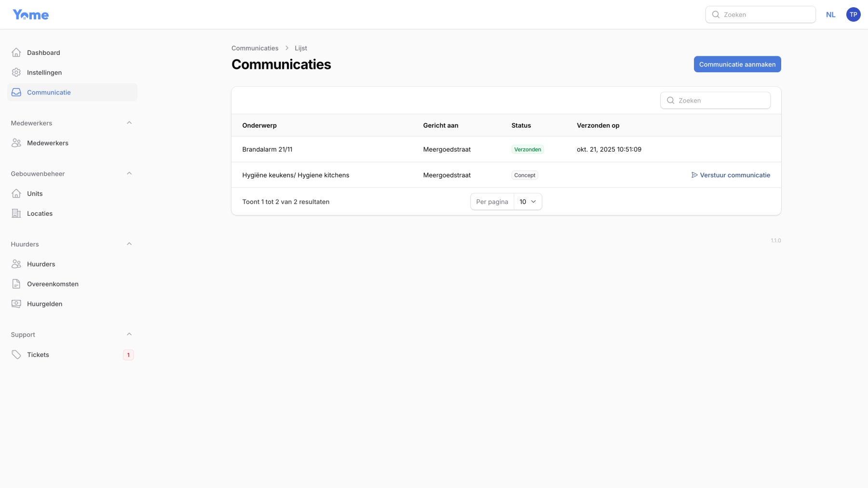The height and width of the screenshot is (488, 868).
Task: Click the TP profile avatar
Action: [853, 14]
